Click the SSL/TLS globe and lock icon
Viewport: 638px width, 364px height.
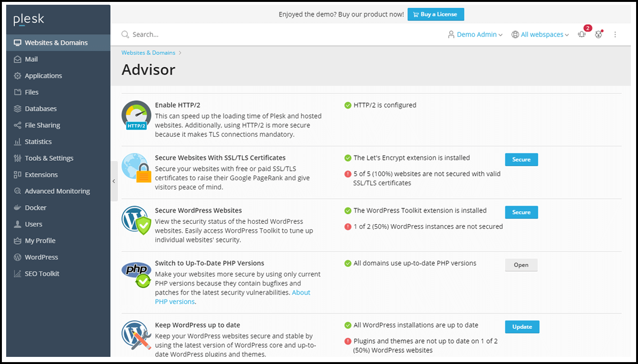click(x=137, y=168)
